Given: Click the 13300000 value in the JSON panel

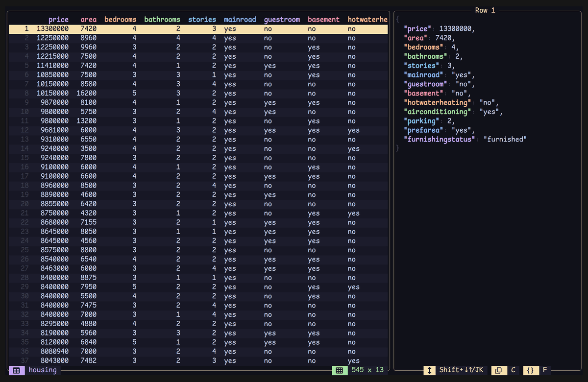Looking at the screenshot, I should coord(456,29).
